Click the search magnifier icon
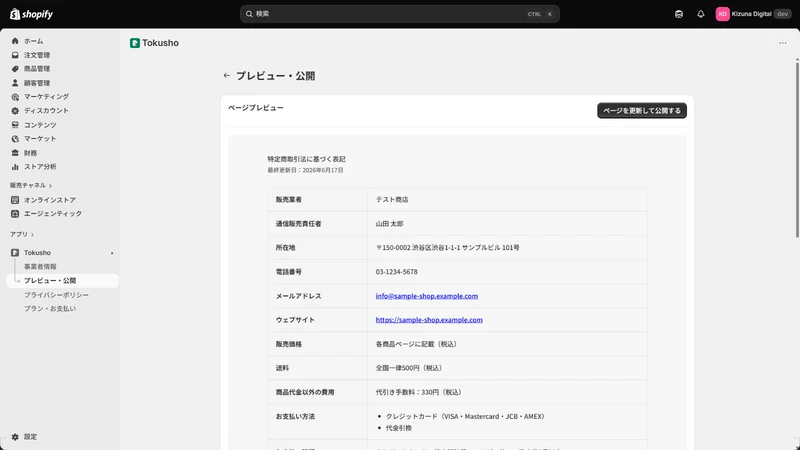Viewport: 800px width, 450px height. (249, 14)
